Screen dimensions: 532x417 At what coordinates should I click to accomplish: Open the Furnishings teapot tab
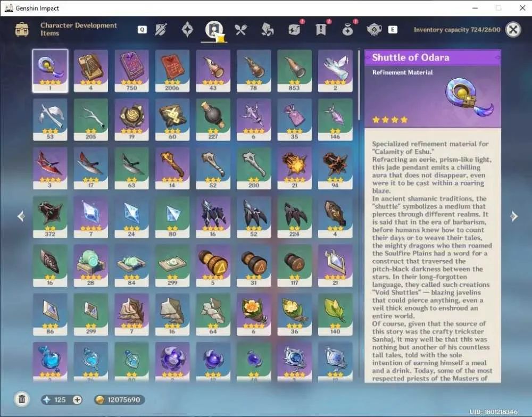tap(374, 30)
